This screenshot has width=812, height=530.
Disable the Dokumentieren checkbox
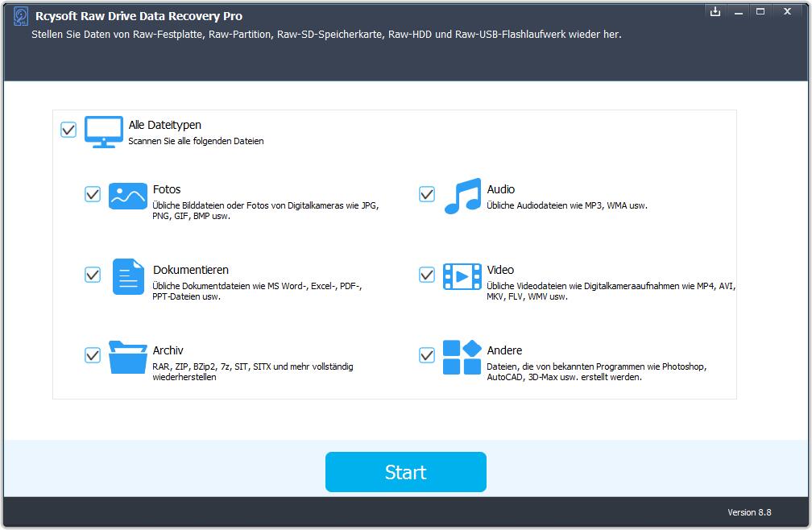(93, 275)
